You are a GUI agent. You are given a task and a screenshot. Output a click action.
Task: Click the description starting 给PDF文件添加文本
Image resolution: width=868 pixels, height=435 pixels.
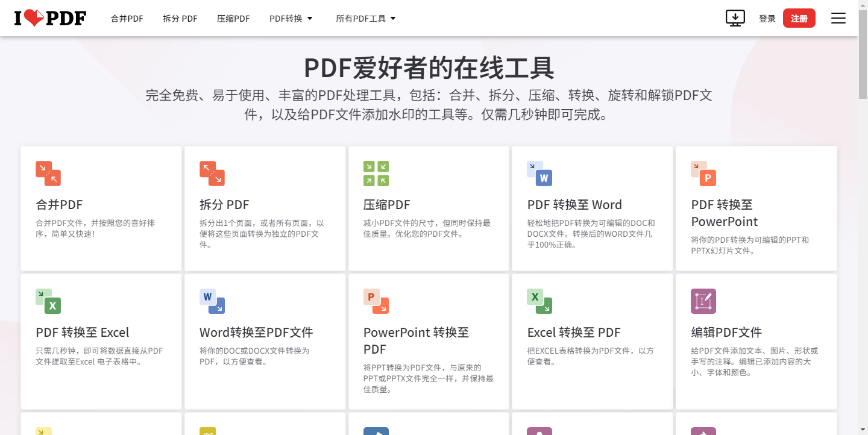pos(755,361)
